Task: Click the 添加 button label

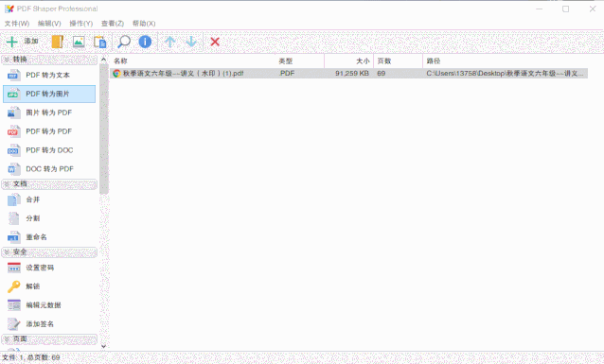Action: click(x=31, y=42)
